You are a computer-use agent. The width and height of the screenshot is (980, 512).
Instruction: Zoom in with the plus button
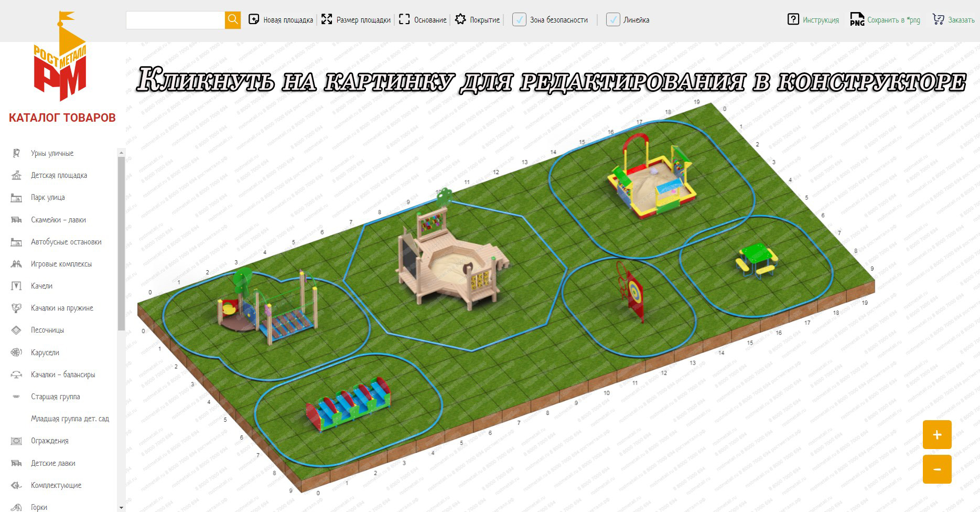(937, 434)
